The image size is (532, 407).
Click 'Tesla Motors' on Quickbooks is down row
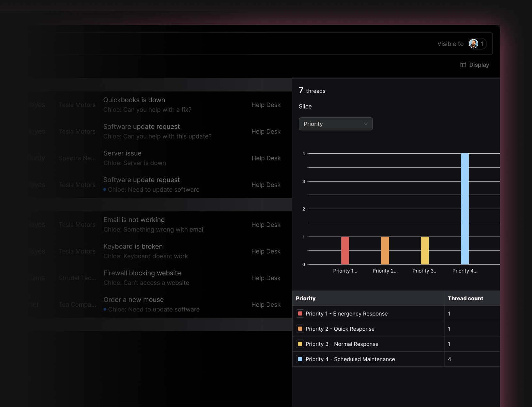[x=77, y=105]
